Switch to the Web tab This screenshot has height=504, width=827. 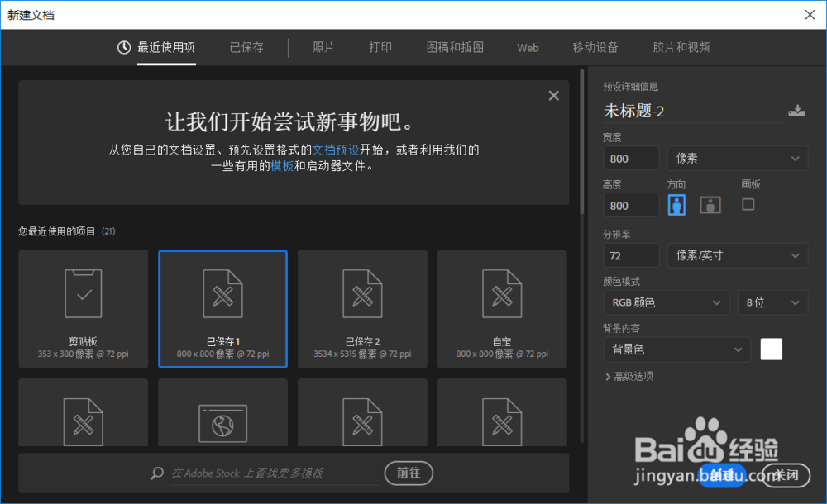tap(528, 48)
